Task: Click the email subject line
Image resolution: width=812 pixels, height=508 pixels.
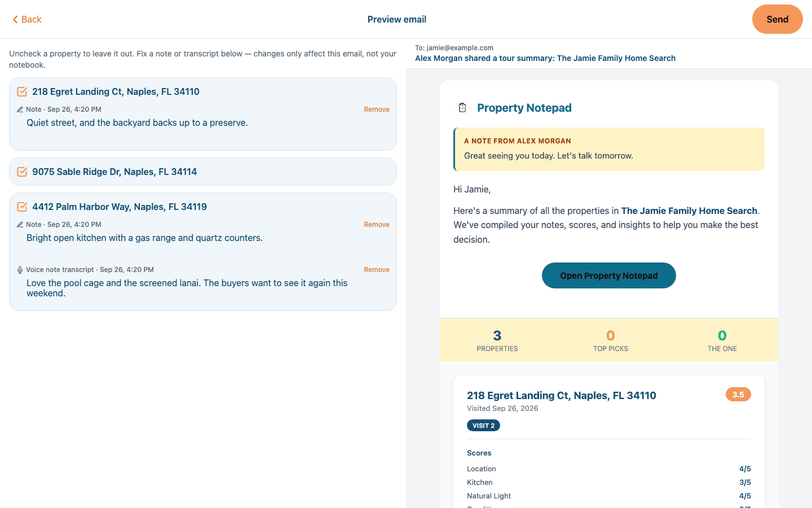Action: pos(545,58)
